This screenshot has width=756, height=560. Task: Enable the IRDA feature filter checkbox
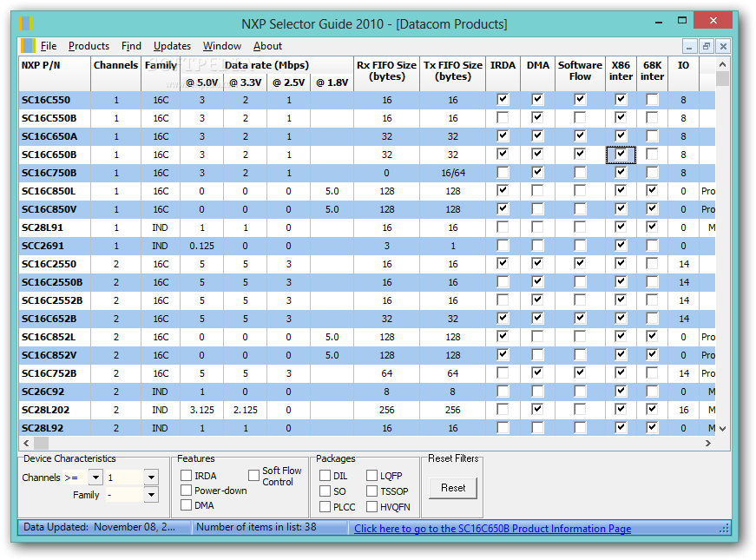click(186, 476)
